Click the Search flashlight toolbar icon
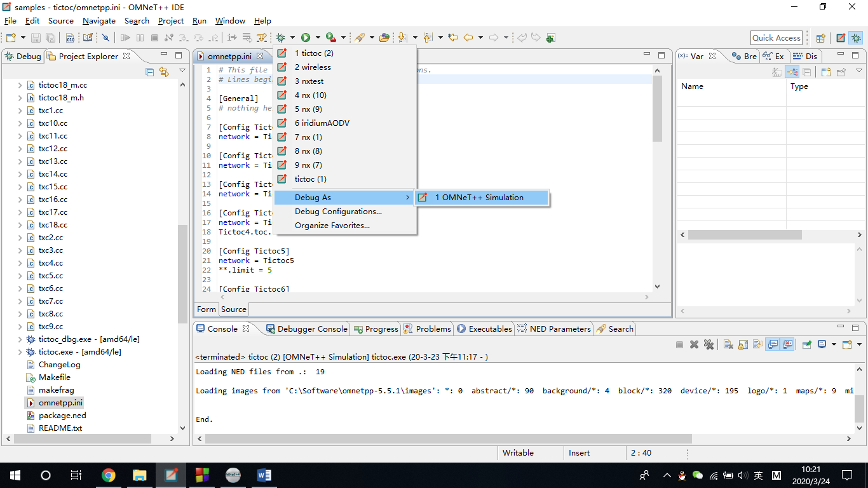The height and width of the screenshot is (488, 868). click(x=360, y=38)
